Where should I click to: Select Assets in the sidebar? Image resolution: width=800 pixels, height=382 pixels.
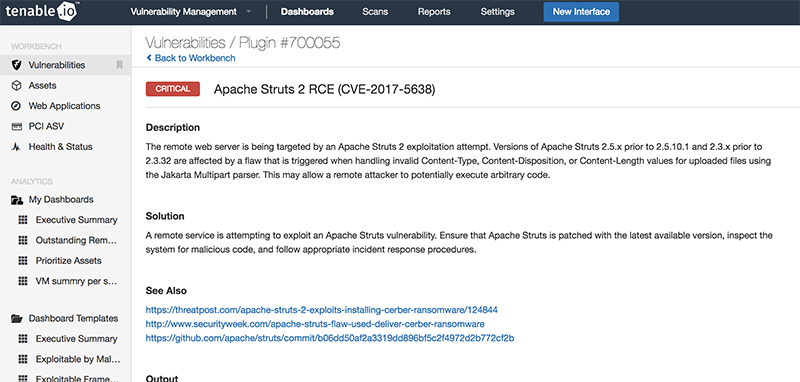point(42,86)
